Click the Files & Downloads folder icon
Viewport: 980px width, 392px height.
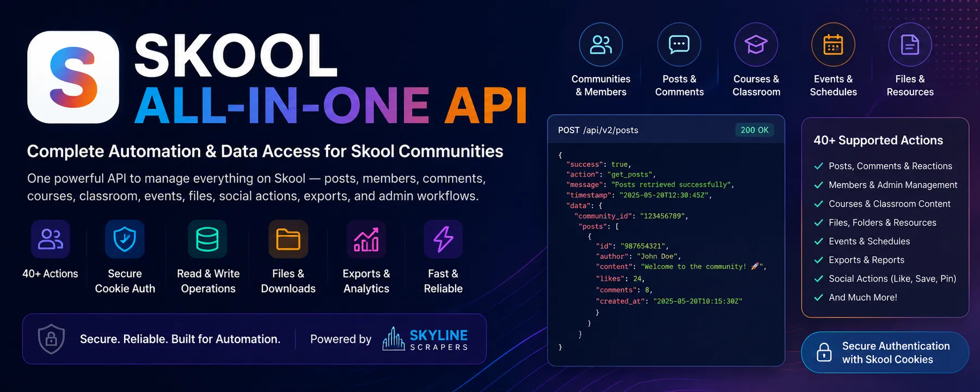pyautogui.click(x=288, y=239)
